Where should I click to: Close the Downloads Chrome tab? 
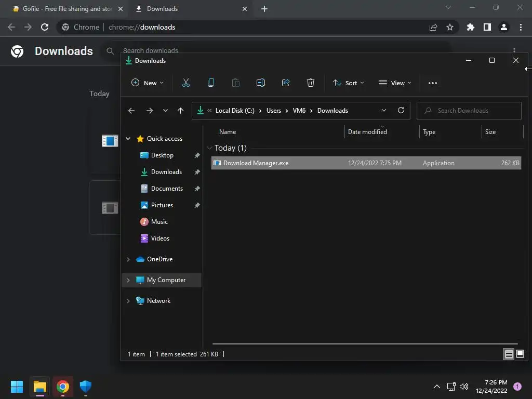click(245, 9)
